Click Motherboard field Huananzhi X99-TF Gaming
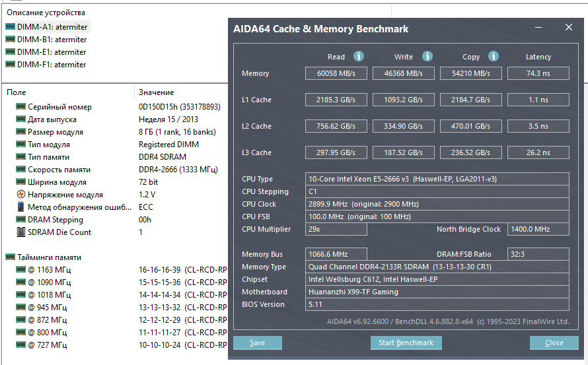 [x=437, y=292]
